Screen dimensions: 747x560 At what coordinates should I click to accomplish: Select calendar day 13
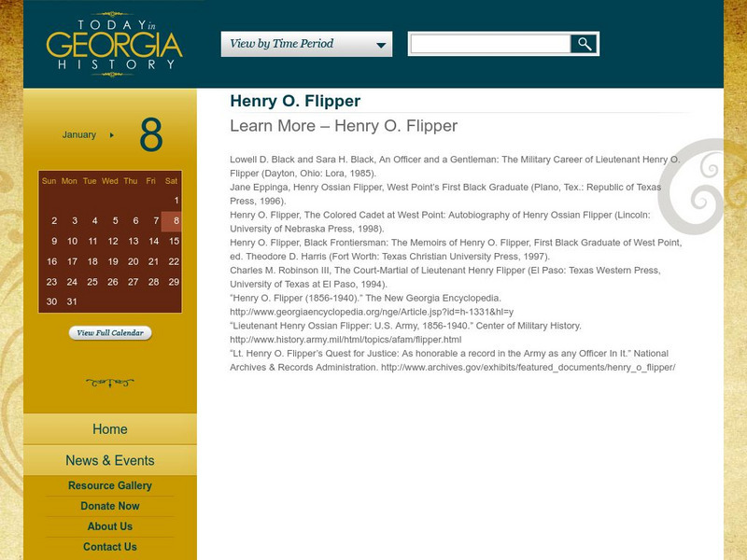[x=134, y=242]
